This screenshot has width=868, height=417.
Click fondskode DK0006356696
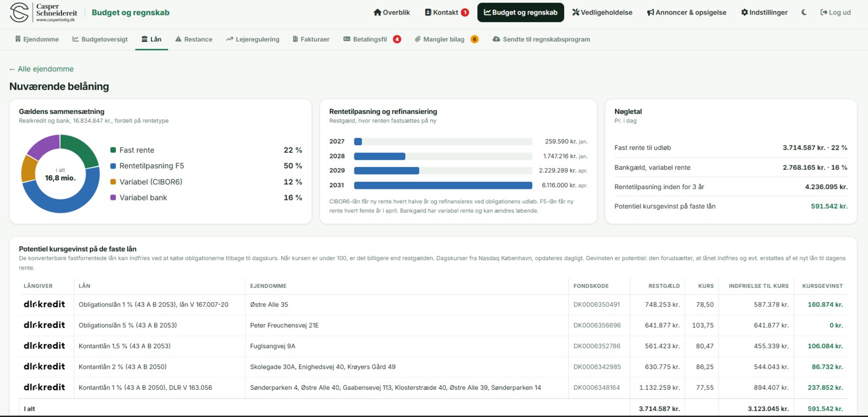pyautogui.click(x=597, y=325)
